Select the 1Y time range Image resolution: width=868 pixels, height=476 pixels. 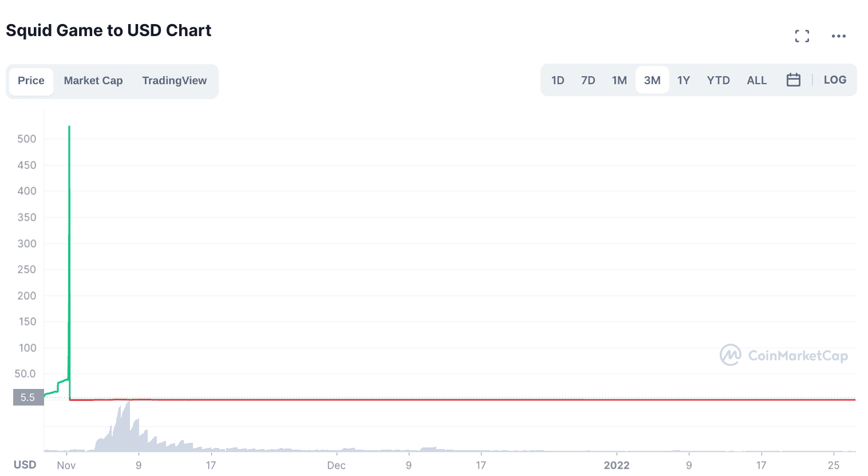coord(684,80)
